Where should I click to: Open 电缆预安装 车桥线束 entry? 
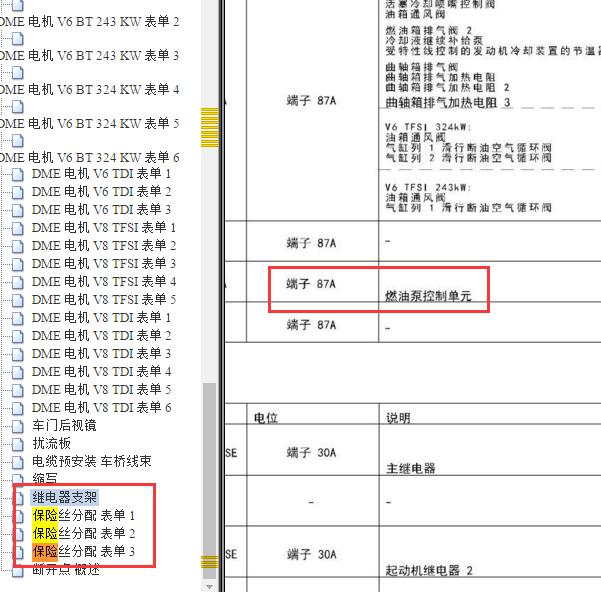(92, 461)
